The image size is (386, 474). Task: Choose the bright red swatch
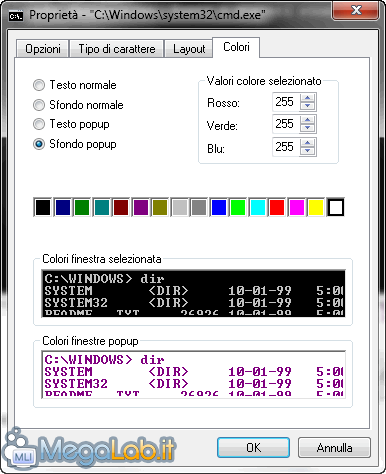(x=277, y=207)
